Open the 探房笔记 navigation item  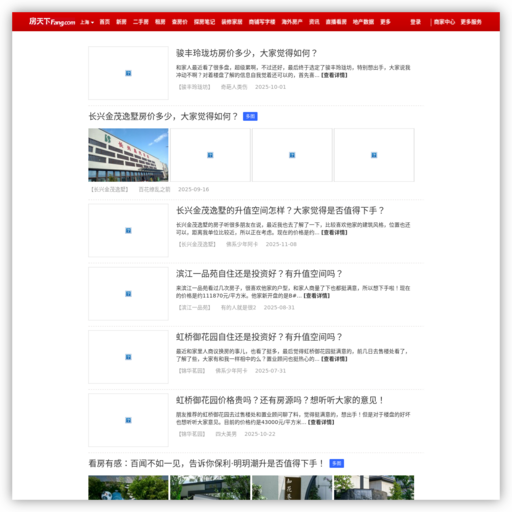click(204, 22)
